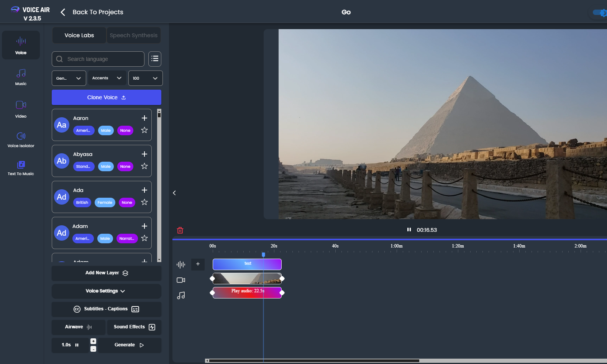Viewport: 607px width, 364px height.
Task: Favorite the Adam voice with star
Action: click(144, 238)
